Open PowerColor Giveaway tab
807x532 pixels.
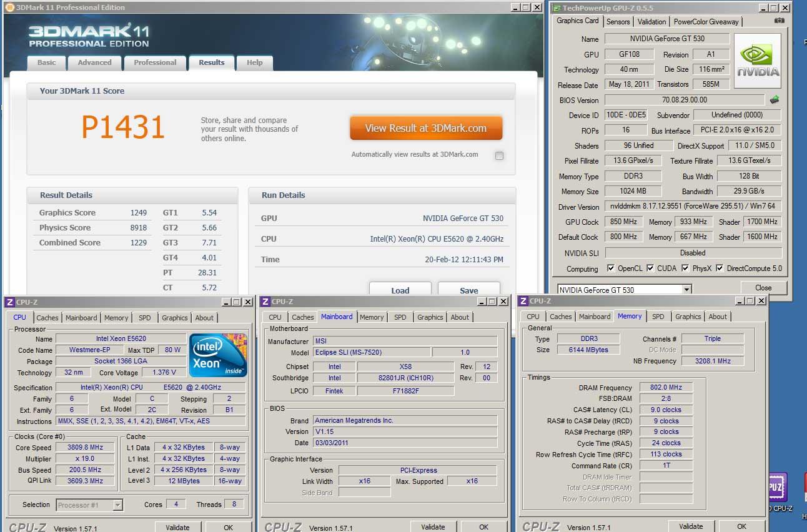click(706, 22)
